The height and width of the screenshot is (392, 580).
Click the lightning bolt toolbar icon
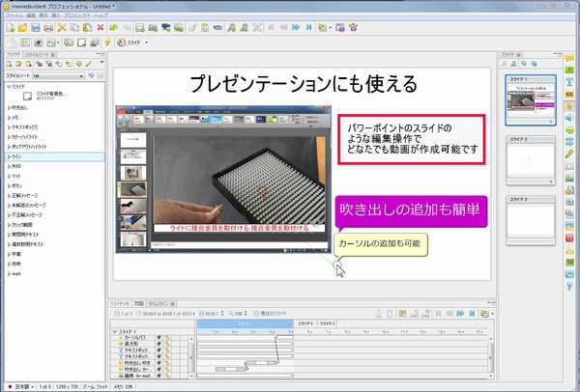[107, 42]
